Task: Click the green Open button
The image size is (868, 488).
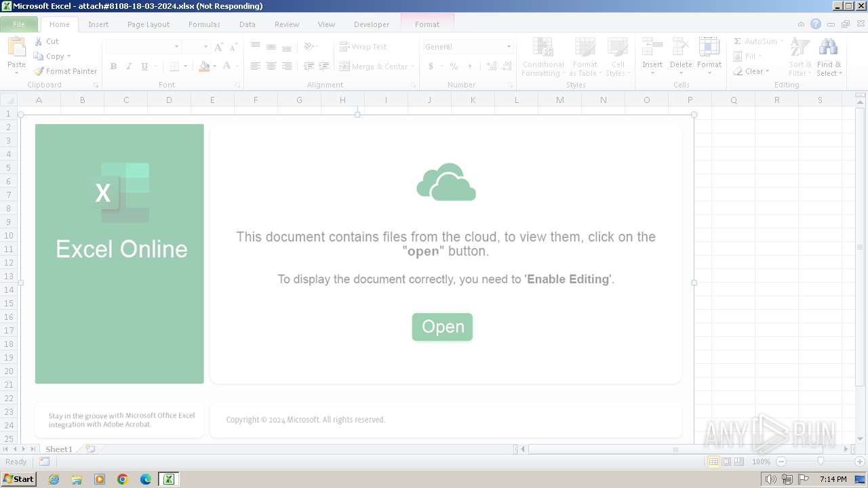Action: click(x=442, y=327)
